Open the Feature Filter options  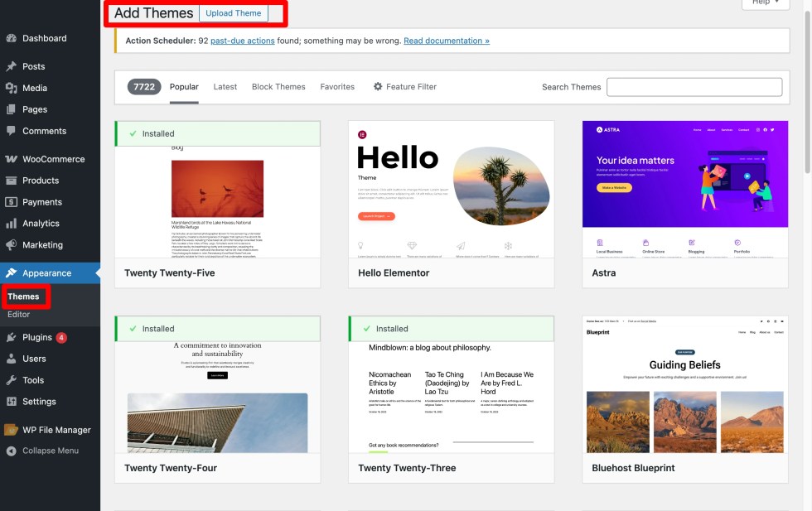coord(404,87)
